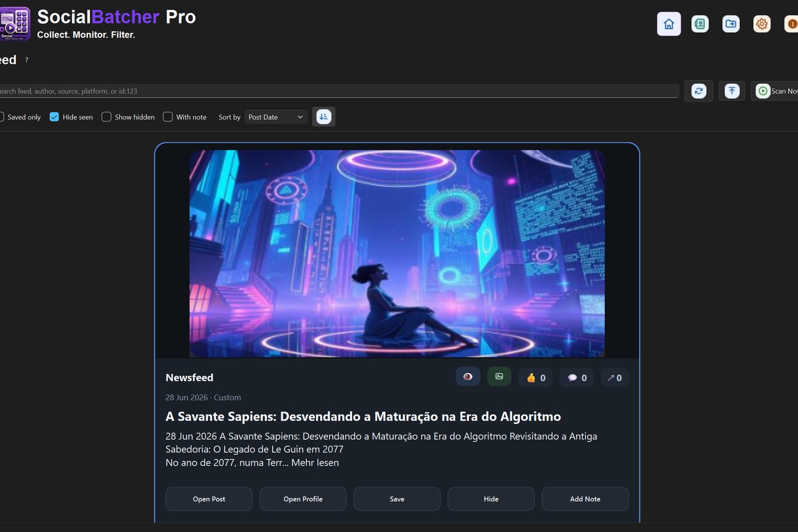This screenshot has height=532, width=798.
Task: Click the scroll-to-top arrow icon
Action: click(x=732, y=91)
